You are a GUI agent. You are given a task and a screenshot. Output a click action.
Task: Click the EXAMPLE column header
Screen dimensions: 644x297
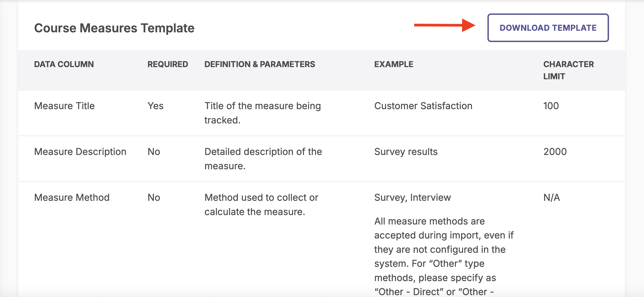point(393,64)
